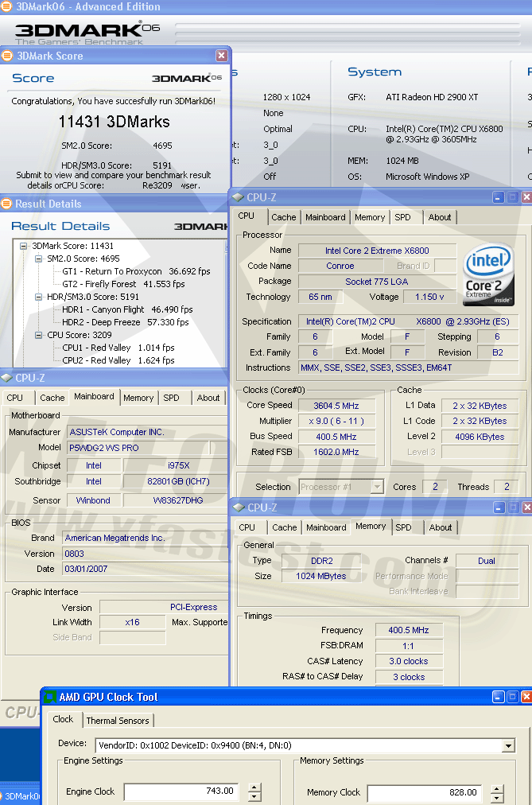This screenshot has width=532, height=805.
Task: Open the Thermal Sensors tab
Action: pos(118,721)
